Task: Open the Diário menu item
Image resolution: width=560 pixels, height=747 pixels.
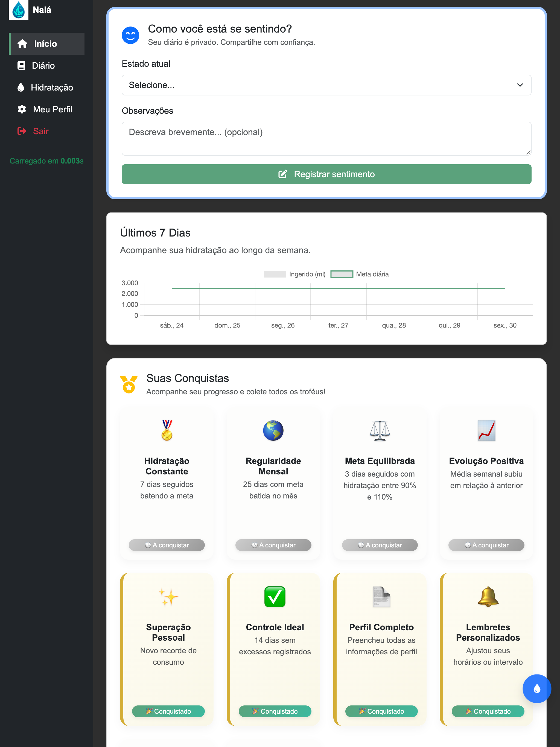Action: pyautogui.click(x=46, y=66)
